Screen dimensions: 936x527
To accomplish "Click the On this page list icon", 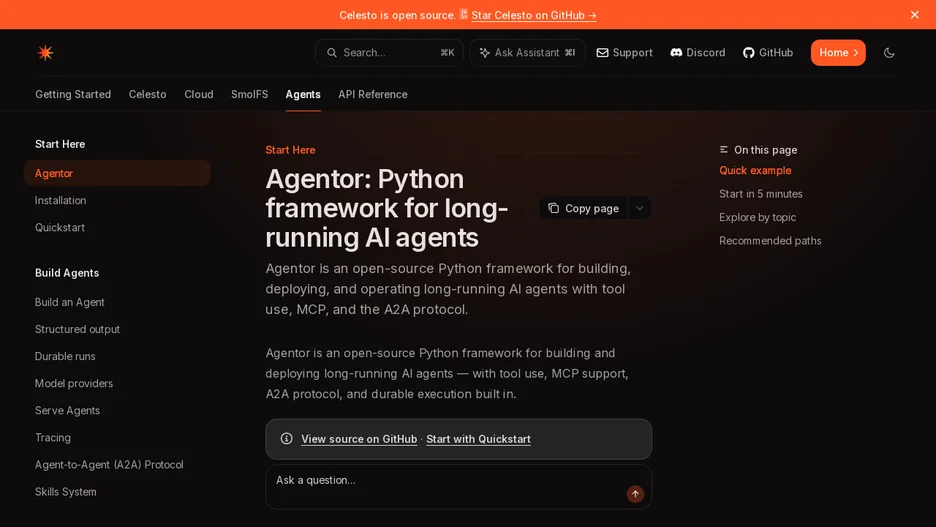I will pyautogui.click(x=723, y=150).
